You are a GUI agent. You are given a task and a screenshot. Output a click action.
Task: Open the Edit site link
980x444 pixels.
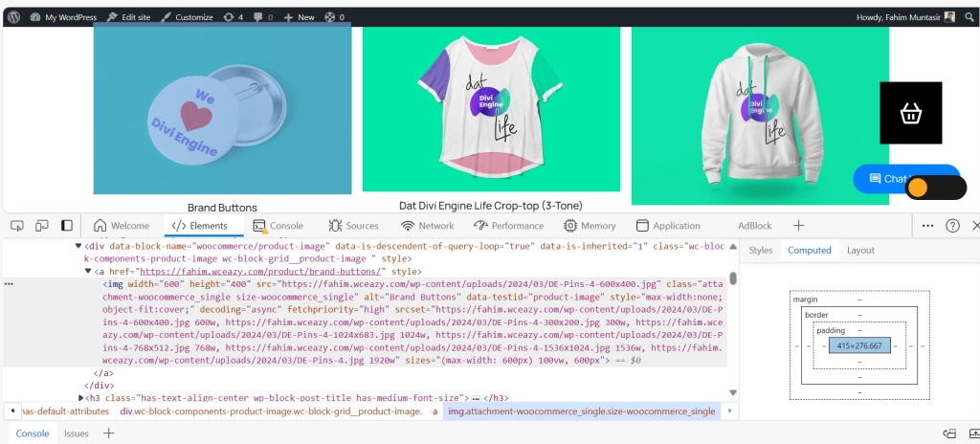pos(129,17)
